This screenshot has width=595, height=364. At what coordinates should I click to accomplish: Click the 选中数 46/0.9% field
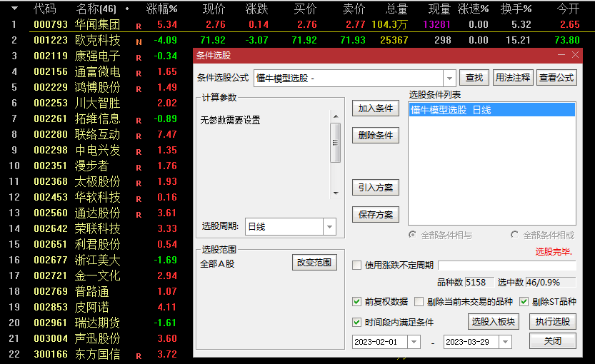pyautogui.click(x=551, y=282)
